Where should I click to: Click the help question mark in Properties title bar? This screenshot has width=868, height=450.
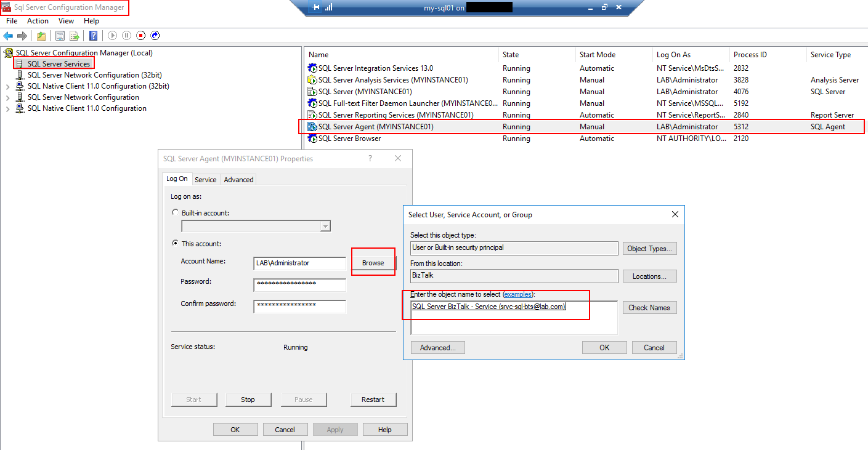click(370, 158)
